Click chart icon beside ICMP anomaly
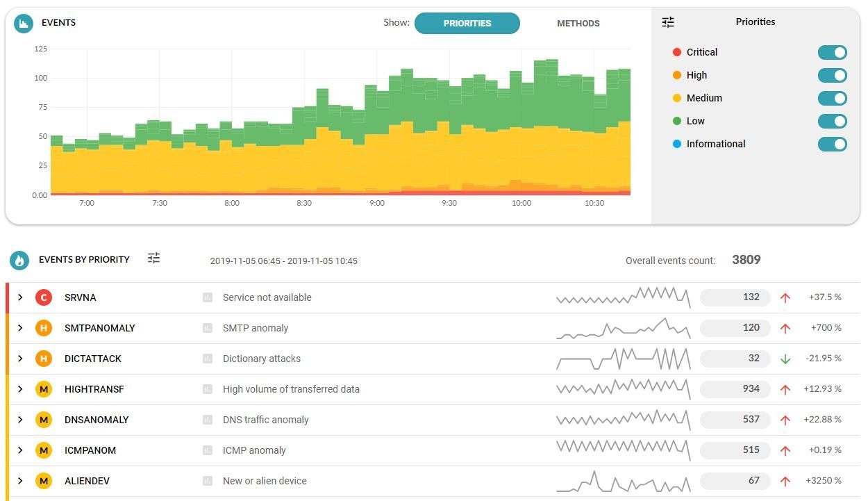868x501 pixels. pyautogui.click(x=208, y=450)
